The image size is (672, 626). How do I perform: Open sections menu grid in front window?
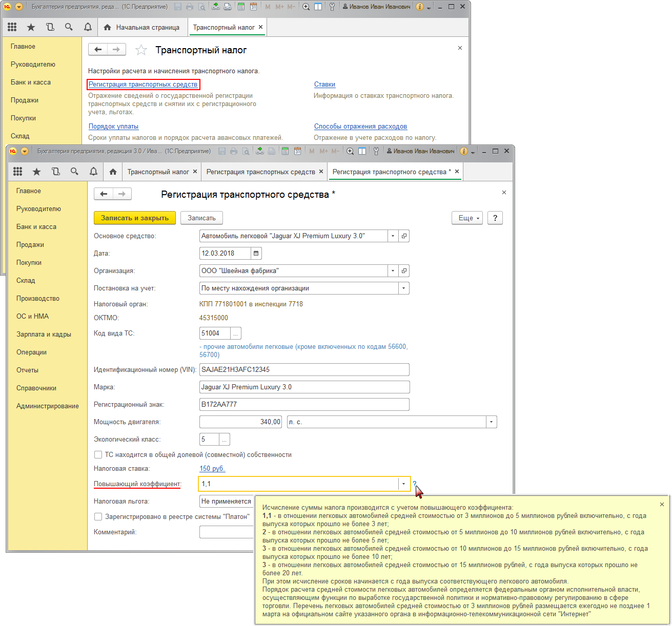(x=18, y=172)
